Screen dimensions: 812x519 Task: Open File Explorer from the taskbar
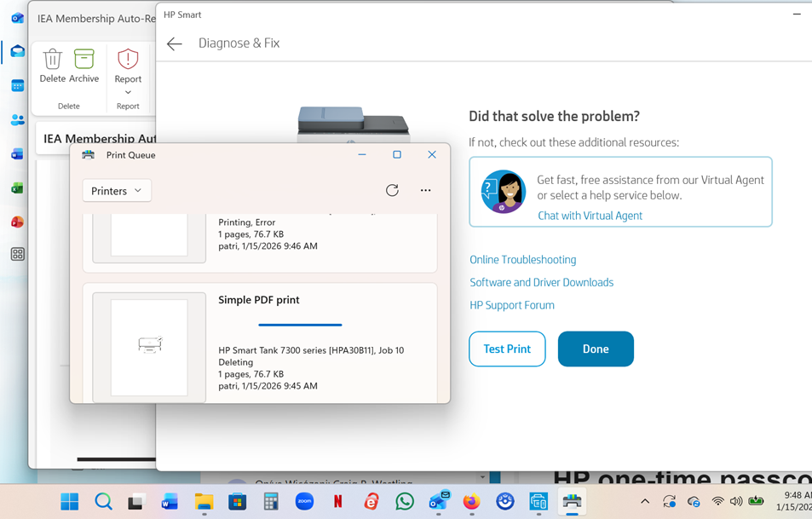204,501
